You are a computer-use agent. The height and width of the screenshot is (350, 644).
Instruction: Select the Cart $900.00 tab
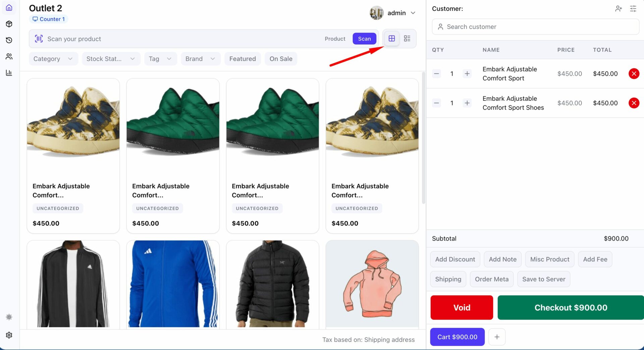click(x=457, y=337)
